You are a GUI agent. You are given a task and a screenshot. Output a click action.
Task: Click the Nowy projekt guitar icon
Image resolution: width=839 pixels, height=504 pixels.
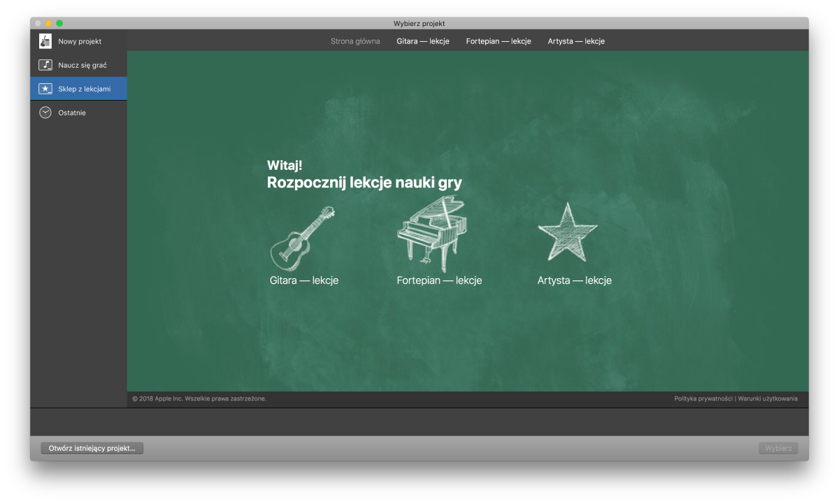click(45, 41)
